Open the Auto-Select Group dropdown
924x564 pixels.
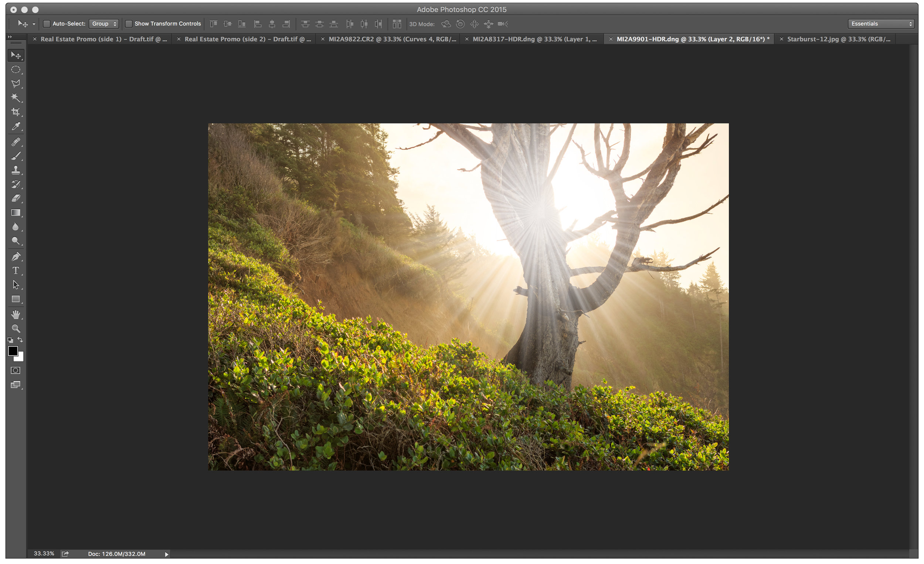[104, 24]
